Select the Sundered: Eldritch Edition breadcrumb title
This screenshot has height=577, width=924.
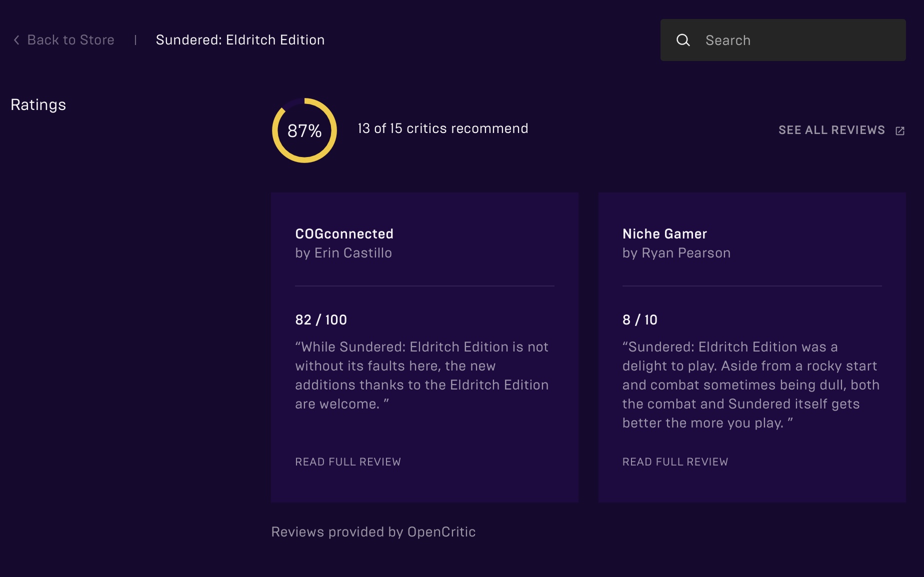pos(240,40)
